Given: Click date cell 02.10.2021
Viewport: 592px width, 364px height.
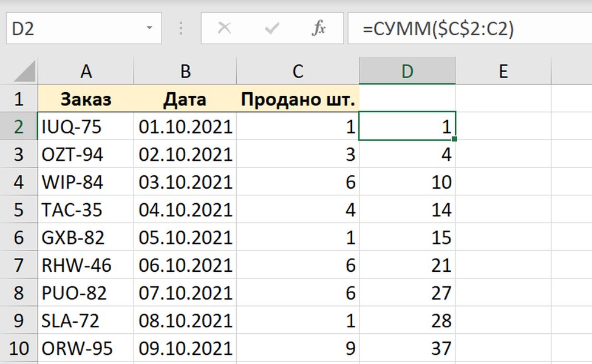Looking at the screenshot, I should click(x=185, y=154).
